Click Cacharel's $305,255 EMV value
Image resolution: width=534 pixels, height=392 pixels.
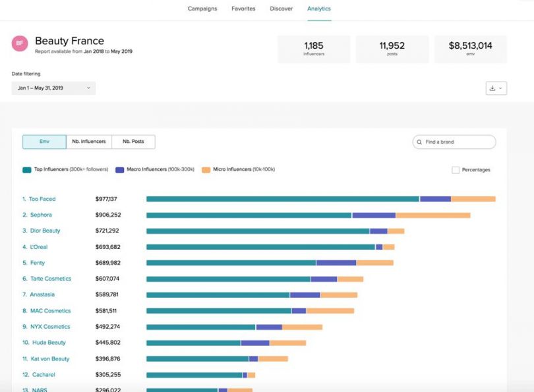point(108,374)
